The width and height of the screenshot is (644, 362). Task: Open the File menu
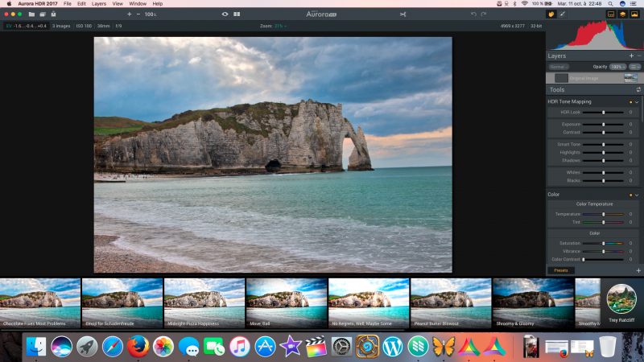[x=68, y=4]
